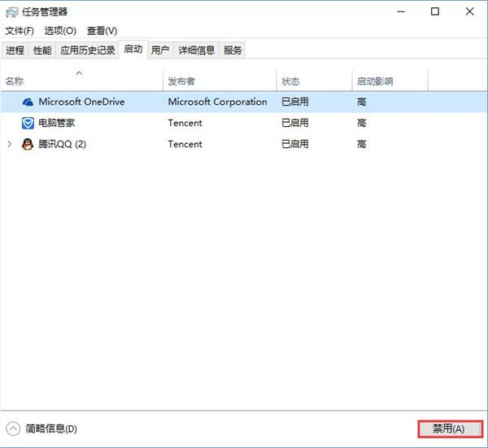This screenshot has width=488, height=448.
Task: Open the 选项(O) menu
Action: coord(60,31)
